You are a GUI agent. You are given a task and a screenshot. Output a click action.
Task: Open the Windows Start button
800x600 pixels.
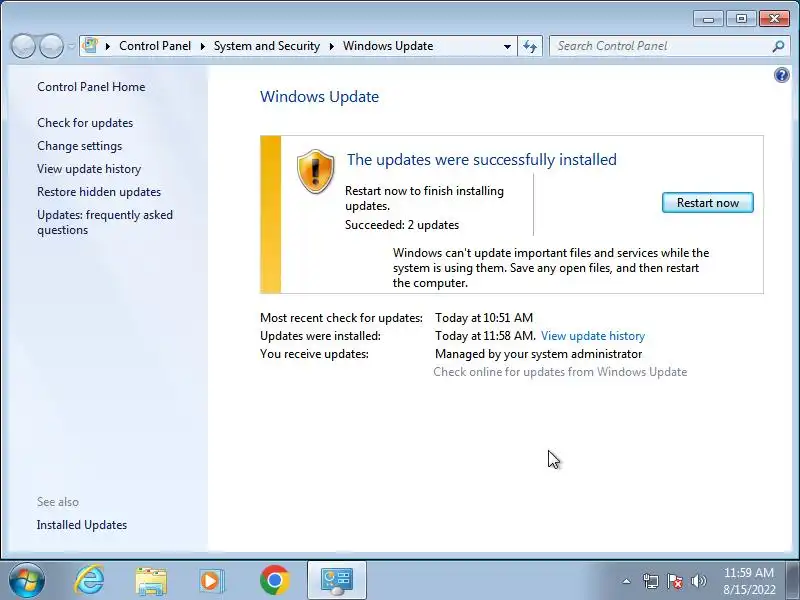click(27, 580)
